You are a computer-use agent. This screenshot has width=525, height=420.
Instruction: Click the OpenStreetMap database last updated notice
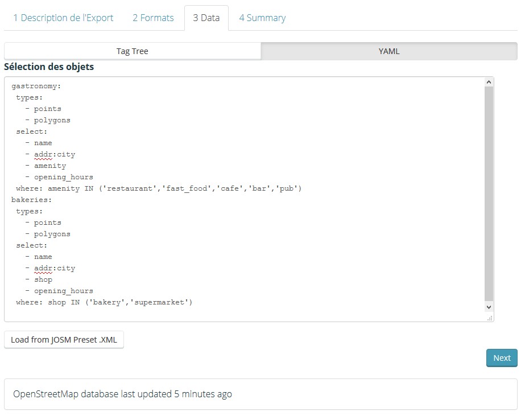(x=122, y=394)
